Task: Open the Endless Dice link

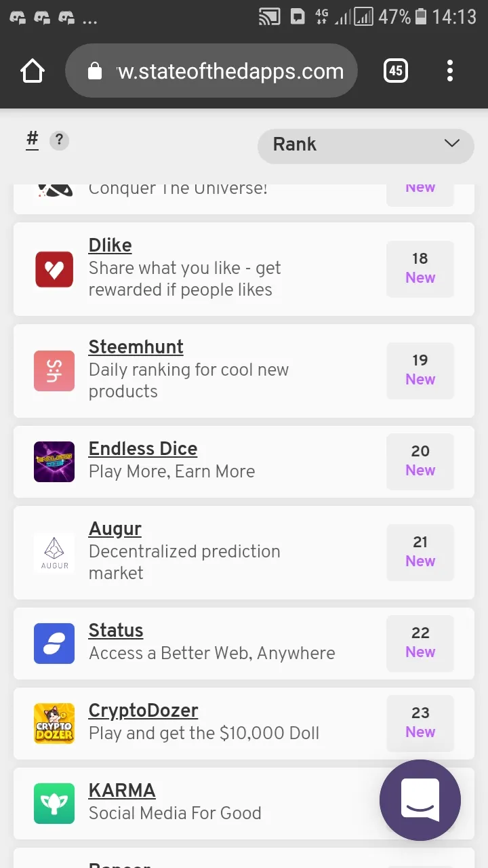Action: click(x=142, y=449)
